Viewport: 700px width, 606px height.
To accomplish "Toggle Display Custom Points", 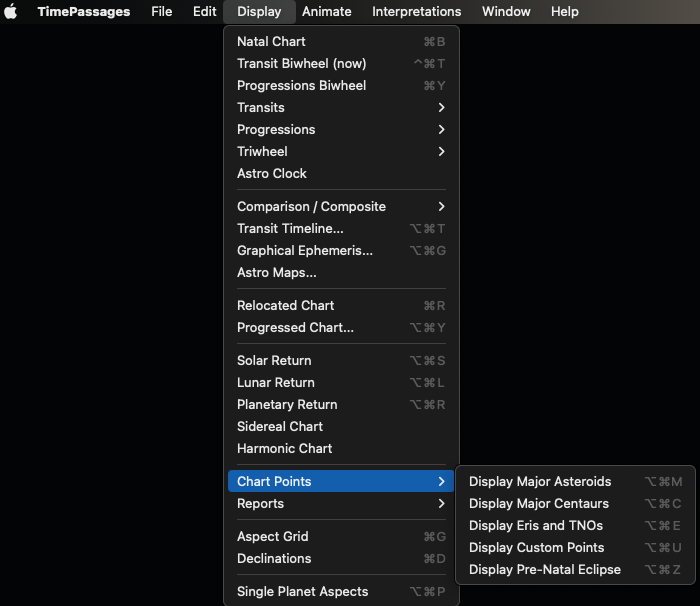I will [575, 547].
